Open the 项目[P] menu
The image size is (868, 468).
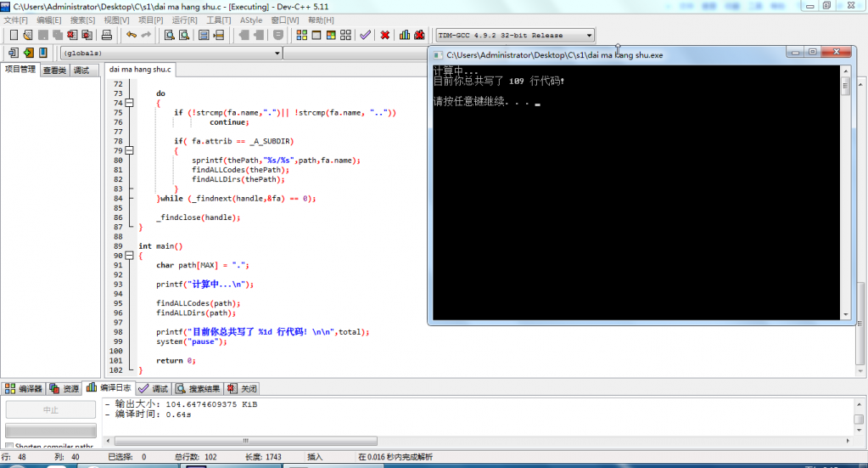(150, 20)
